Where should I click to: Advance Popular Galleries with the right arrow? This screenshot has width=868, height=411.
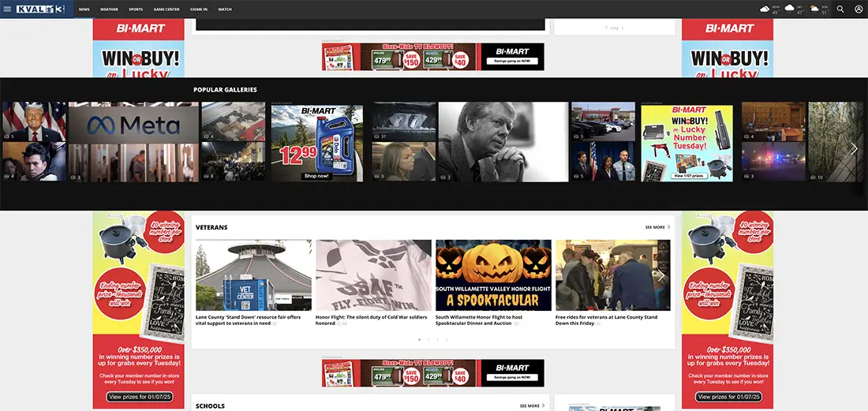[x=854, y=148]
